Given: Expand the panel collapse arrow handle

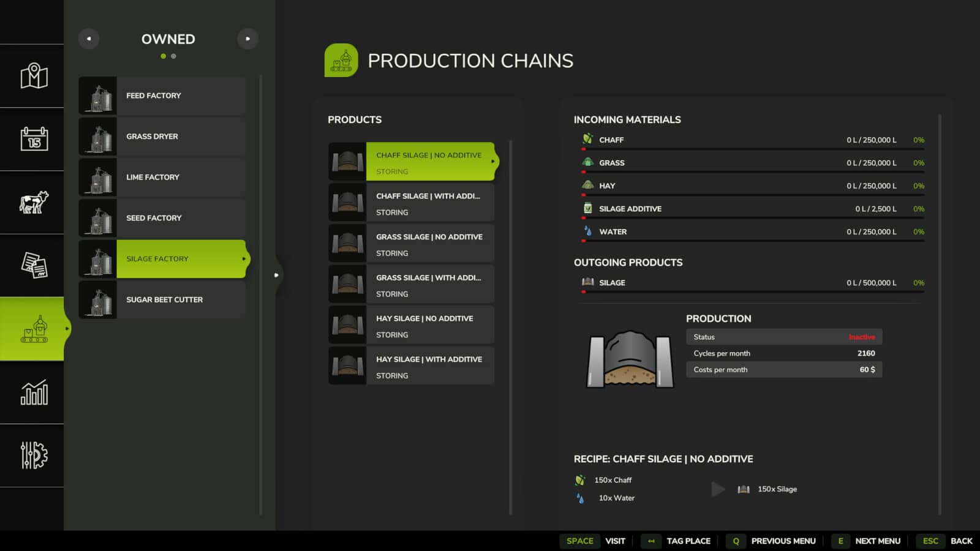Looking at the screenshot, I should [x=276, y=275].
